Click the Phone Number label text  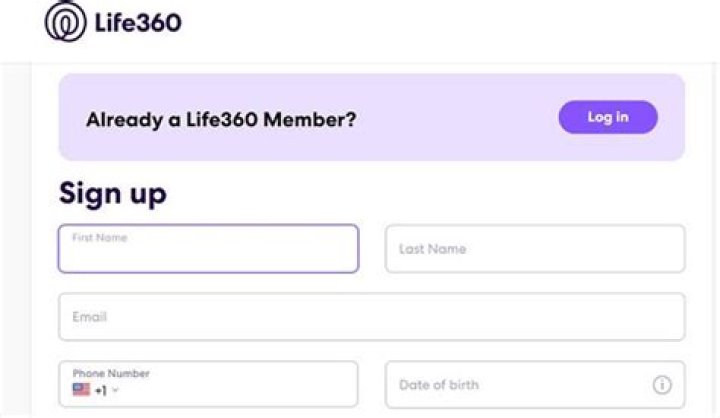[x=111, y=374]
